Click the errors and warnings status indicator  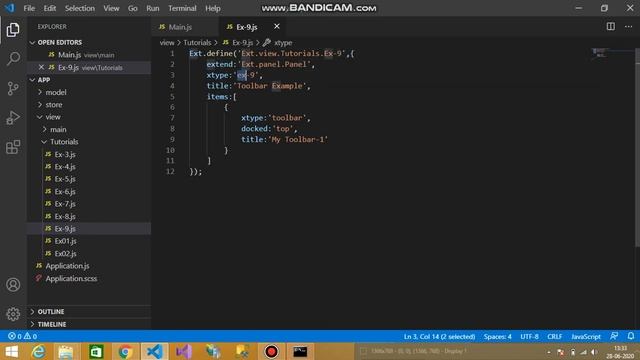coord(22,336)
